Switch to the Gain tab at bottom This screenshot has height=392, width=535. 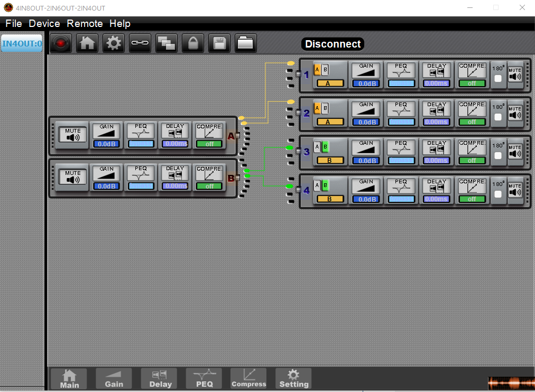(x=114, y=379)
